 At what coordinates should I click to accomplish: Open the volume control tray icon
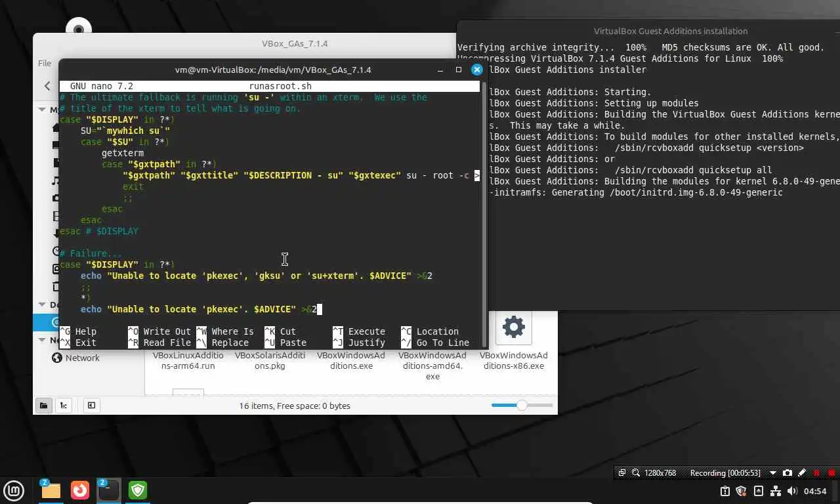coord(792,491)
